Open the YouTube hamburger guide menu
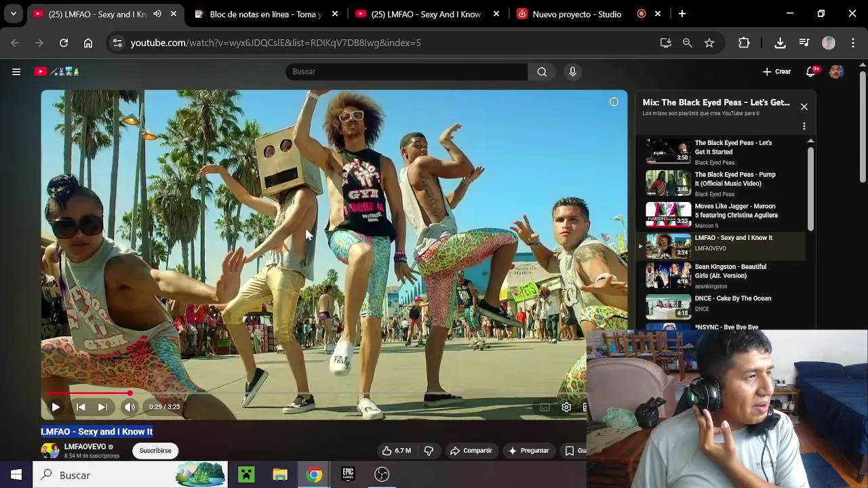Image resolution: width=868 pixels, height=488 pixels. tap(16, 71)
